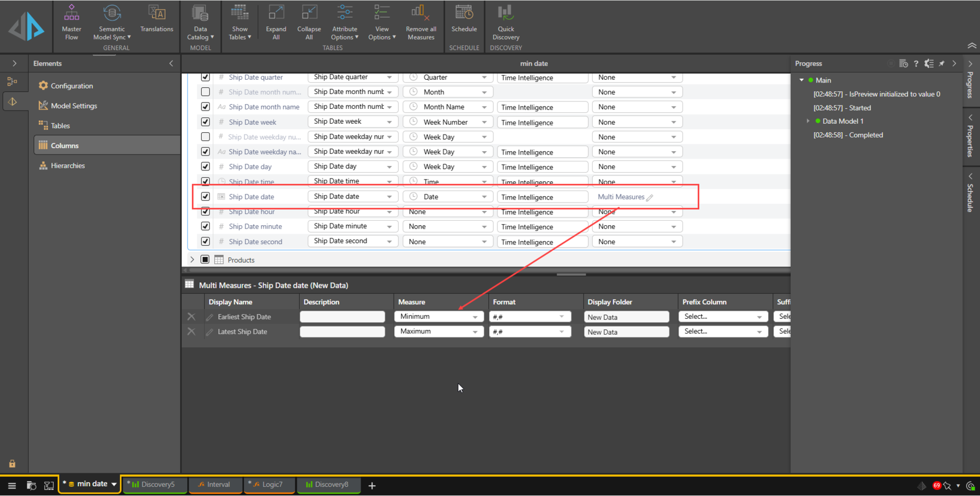Open the Master Flow tool
The width and height of the screenshot is (980, 496).
point(71,22)
